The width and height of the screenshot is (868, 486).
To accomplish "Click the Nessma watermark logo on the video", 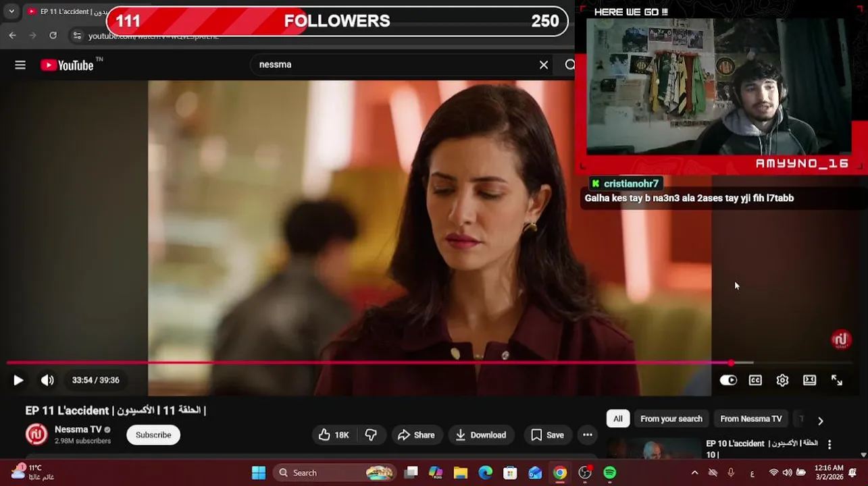I will tap(841, 340).
